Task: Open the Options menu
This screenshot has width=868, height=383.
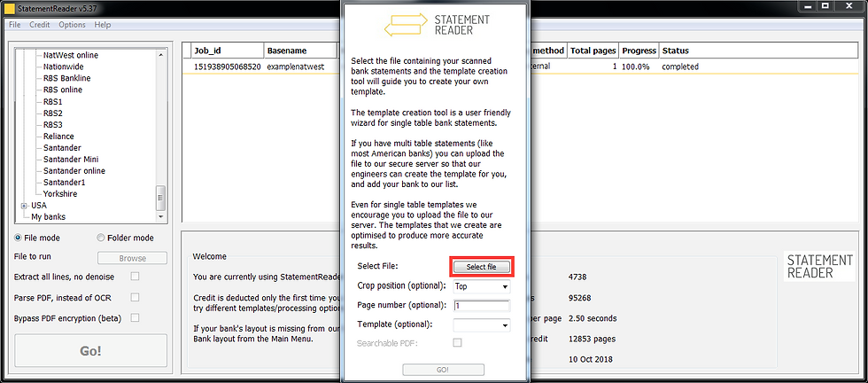Action: point(72,25)
